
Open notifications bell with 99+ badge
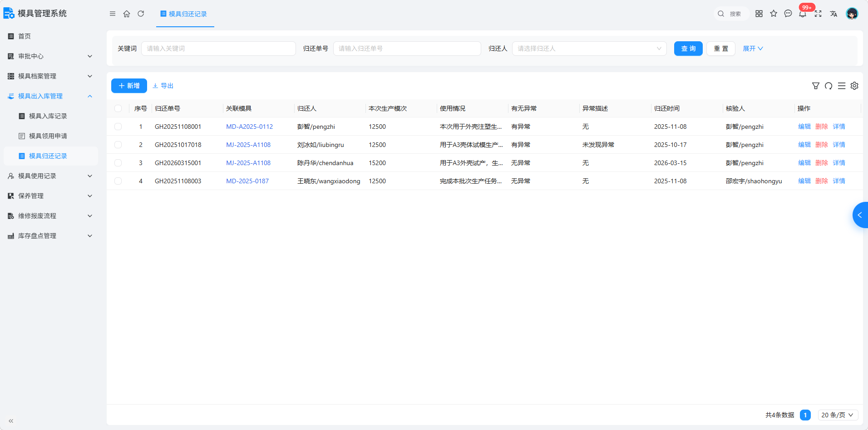(803, 14)
